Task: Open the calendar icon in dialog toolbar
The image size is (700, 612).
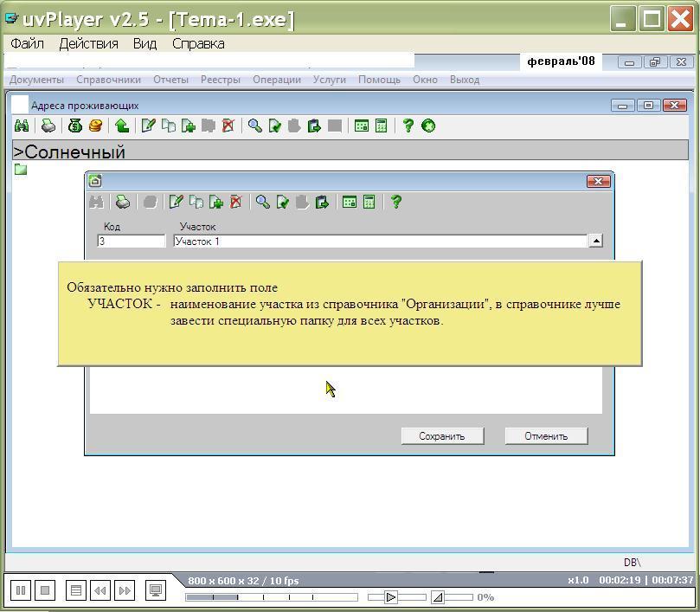Action: (349, 203)
